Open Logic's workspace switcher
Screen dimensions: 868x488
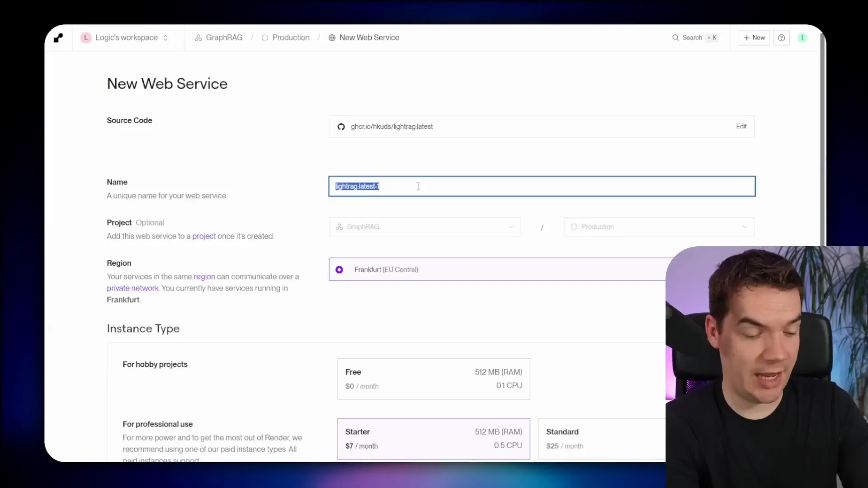coord(125,38)
